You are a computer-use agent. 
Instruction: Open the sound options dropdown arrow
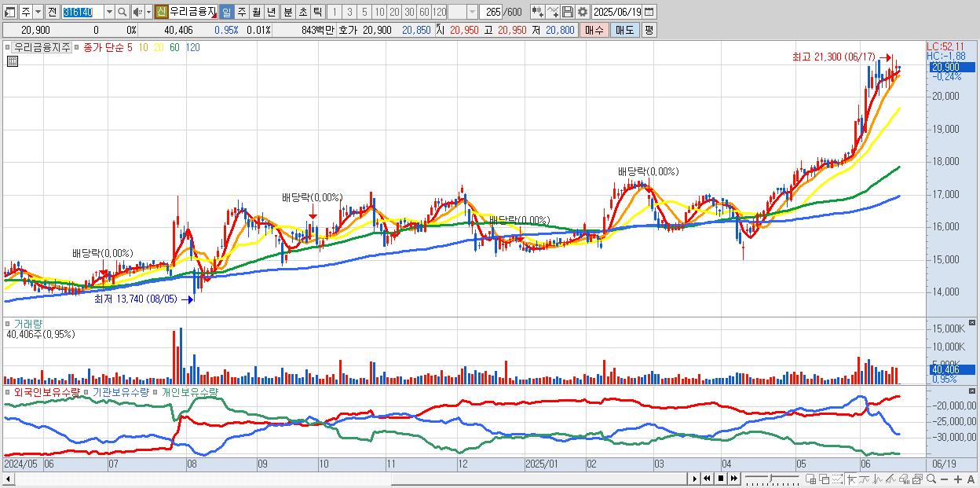click(x=148, y=12)
